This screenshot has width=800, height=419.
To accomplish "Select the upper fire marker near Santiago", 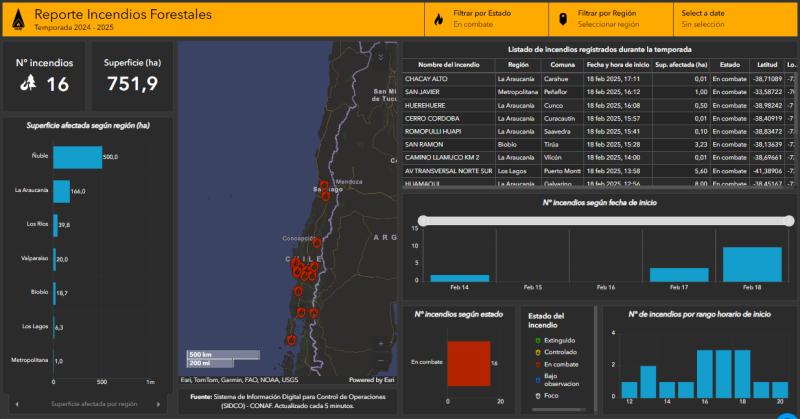I will pyautogui.click(x=324, y=185).
